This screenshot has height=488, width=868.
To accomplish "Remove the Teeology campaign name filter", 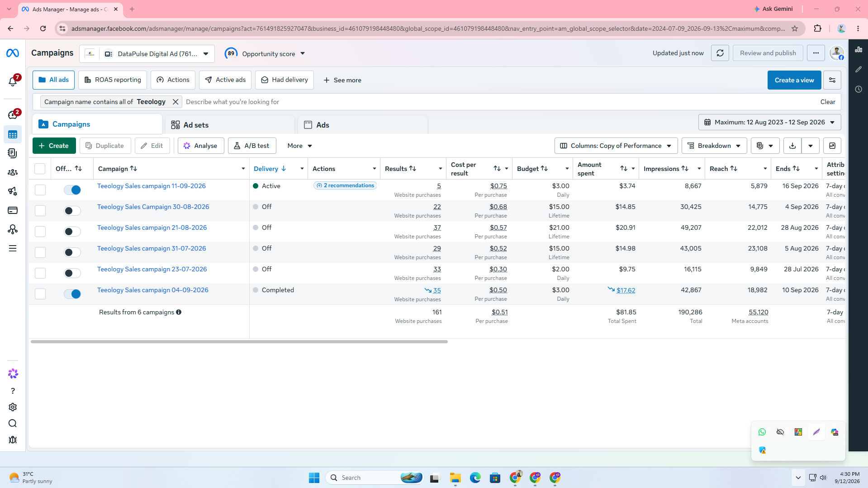I will (175, 102).
